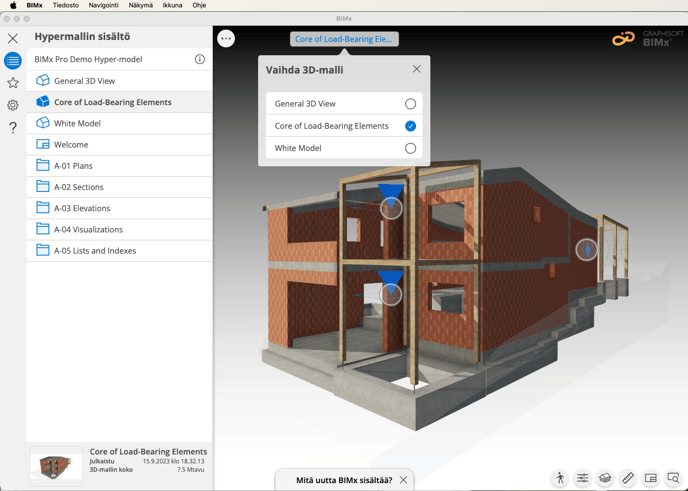The width and height of the screenshot is (688, 491).
Task: Select General 3D View radio button
Action: [410, 104]
